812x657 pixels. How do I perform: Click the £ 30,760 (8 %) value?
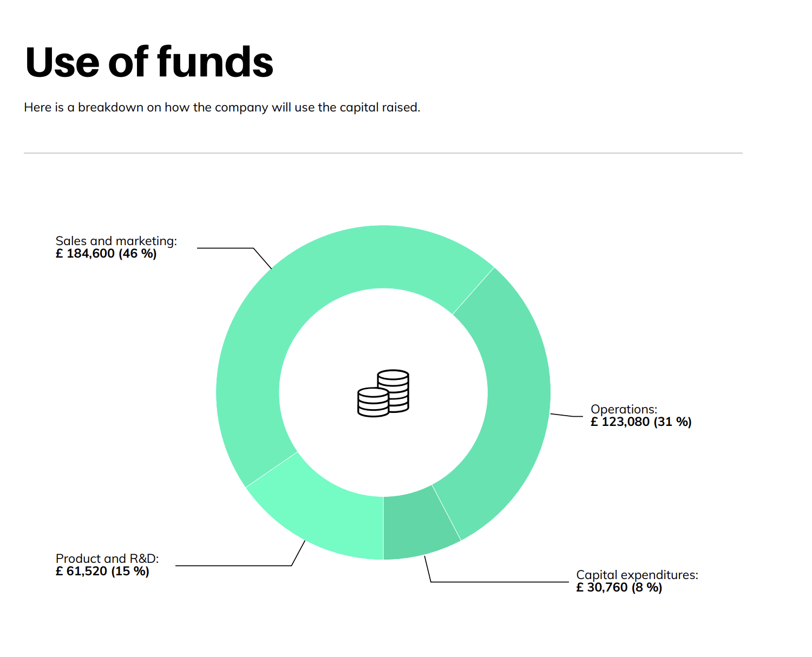[619, 588]
